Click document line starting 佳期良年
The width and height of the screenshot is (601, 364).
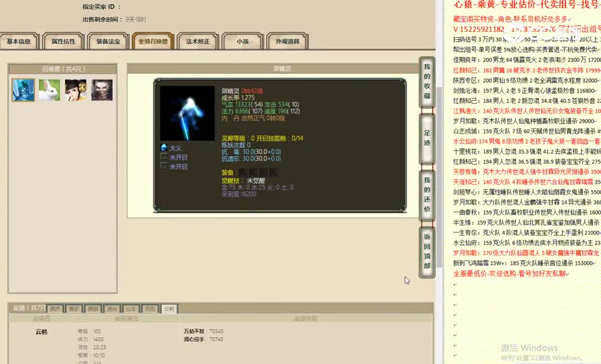pyautogui.click(x=527, y=60)
